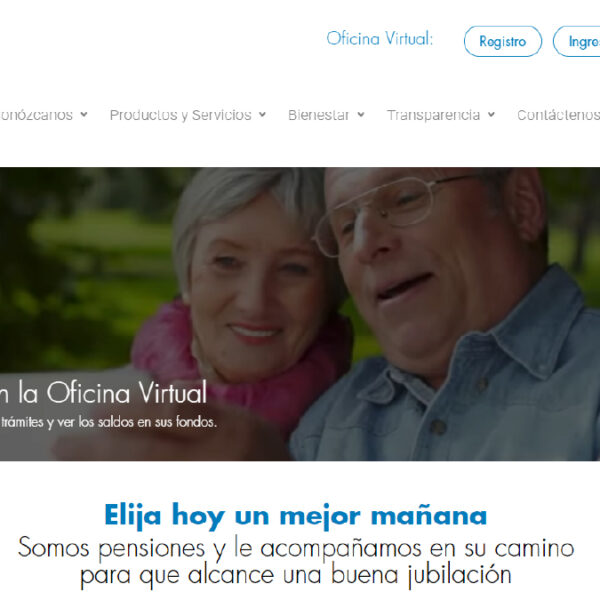Viewport: 600px width, 600px height.
Task: Expand the chevron beside Bienestar
Action: (361, 114)
